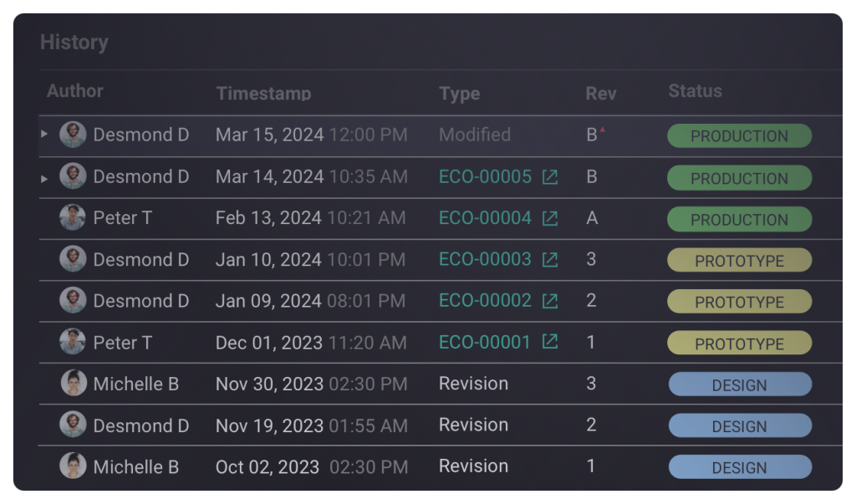Open external link icon beside ECO-00001
Image resolution: width=856 pixels, height=504 pixels.
549,342
